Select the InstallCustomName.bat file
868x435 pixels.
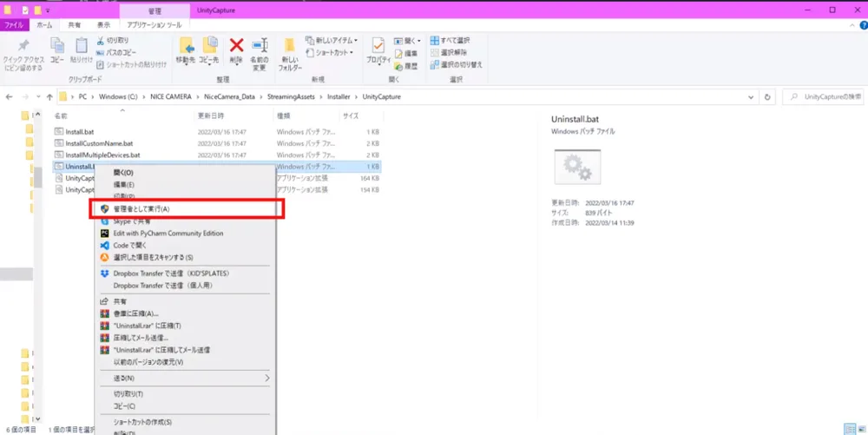click(x=99, y=143)
